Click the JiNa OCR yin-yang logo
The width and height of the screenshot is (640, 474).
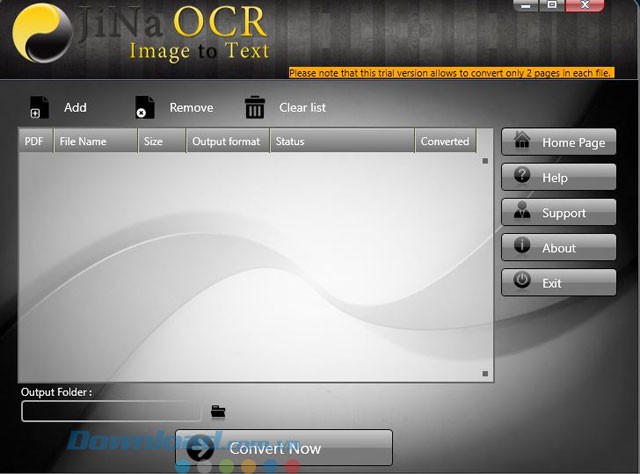(42, 33)
